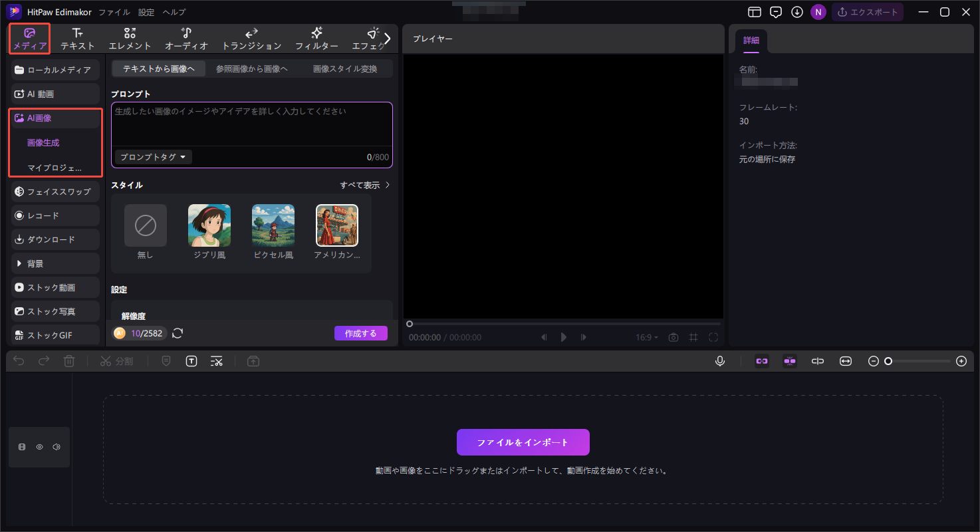The height and width of the screenshot is (532, 980).
Task: Click the AI credits coin counter 10/2582
Action: (138, 333)
